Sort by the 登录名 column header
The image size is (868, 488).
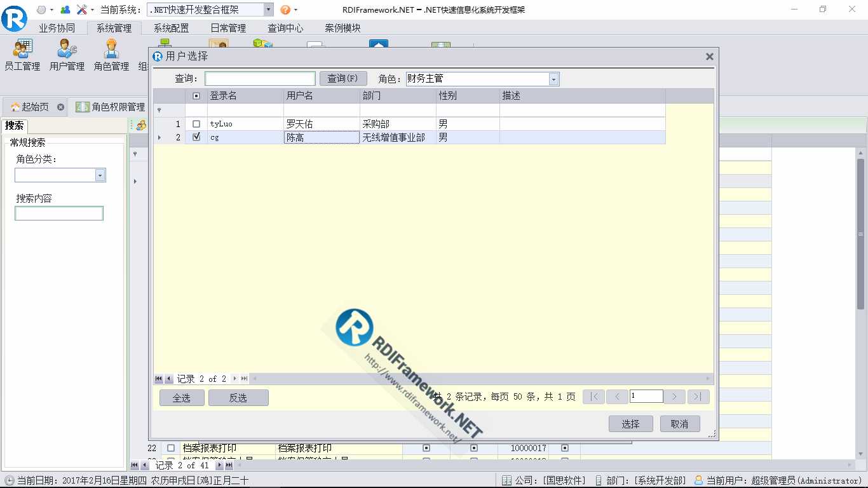point(245,96)
